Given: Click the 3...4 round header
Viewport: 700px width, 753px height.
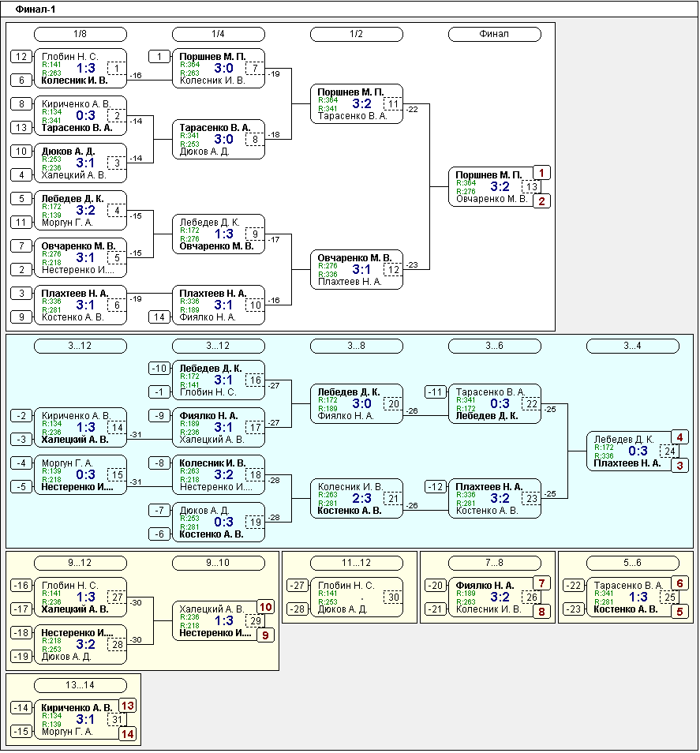Looking at the screenshot, I should pyautogui.click(x=633, y=346).
